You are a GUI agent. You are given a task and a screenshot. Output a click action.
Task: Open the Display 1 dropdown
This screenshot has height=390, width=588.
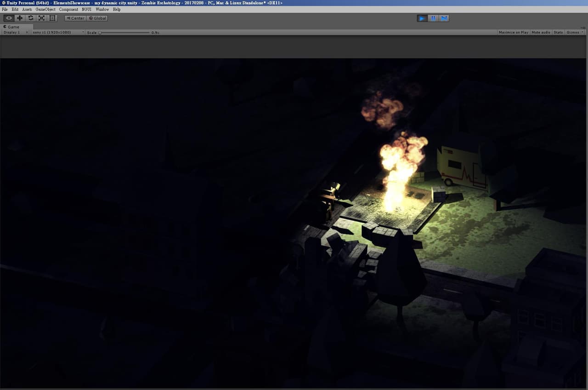click(x=16, y=32)
